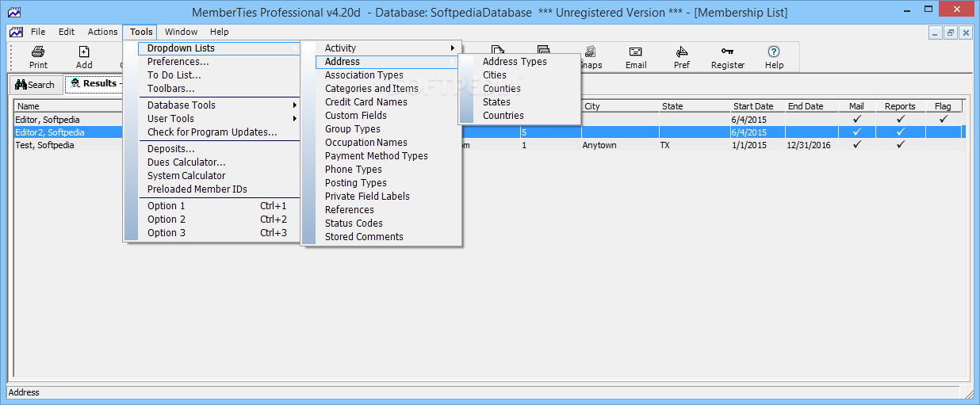Select the Test, Softpedia row
The image size is (980, 405).
pos(489,146)
